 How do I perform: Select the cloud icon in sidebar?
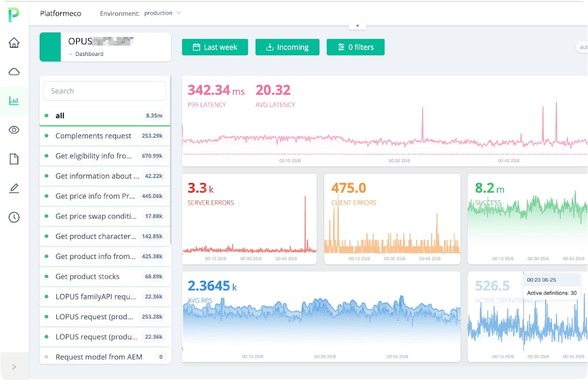click(x=14, y=71)
